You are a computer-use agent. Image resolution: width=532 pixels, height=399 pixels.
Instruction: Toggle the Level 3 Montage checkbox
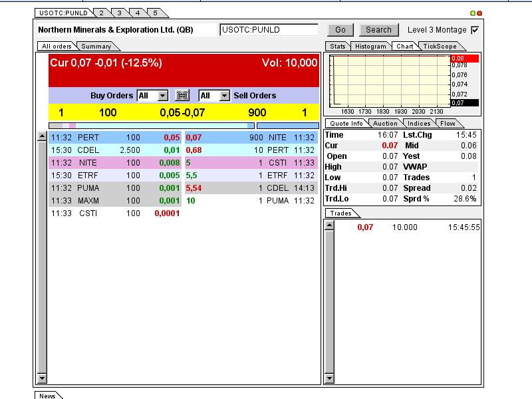tap(475, 30)
